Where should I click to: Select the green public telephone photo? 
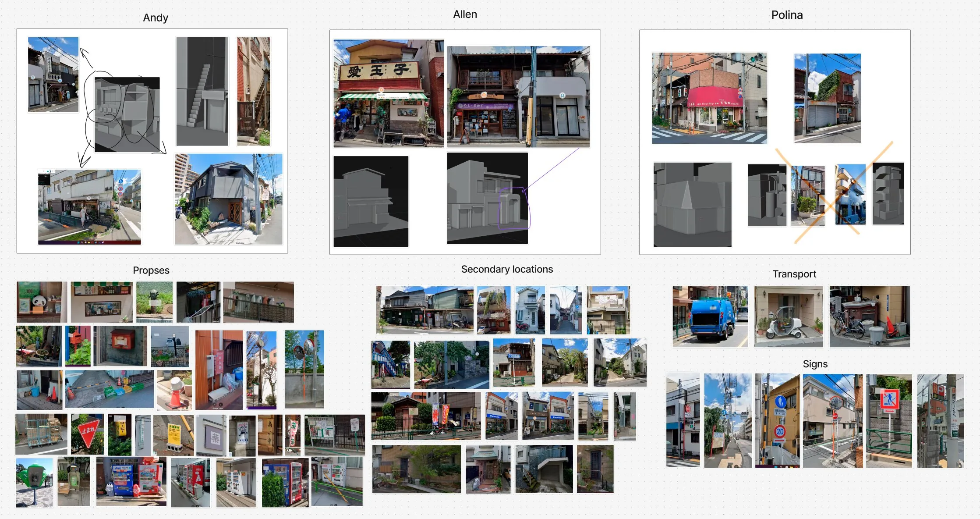tap(34, 482)
